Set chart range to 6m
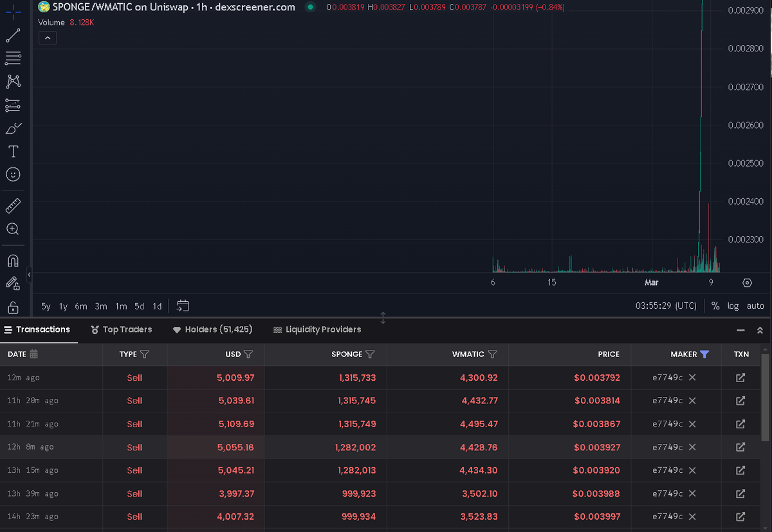Screen dimensions: 772x532 pos(81,306)
